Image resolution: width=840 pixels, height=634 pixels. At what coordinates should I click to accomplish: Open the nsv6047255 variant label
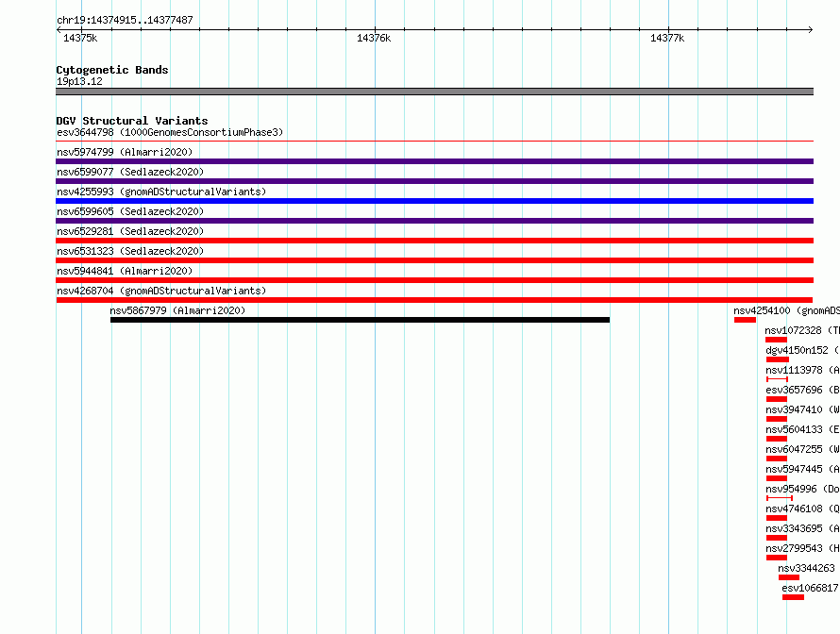click(x=802, y=449)
